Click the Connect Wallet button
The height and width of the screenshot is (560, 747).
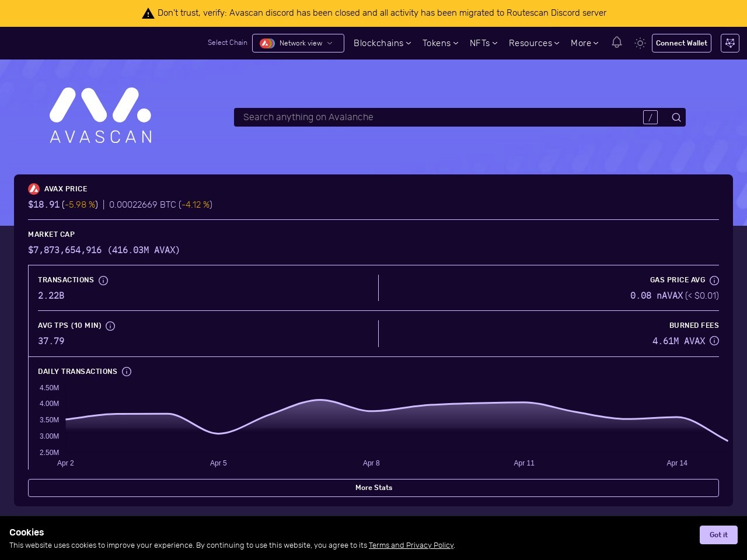click(681, 43)
